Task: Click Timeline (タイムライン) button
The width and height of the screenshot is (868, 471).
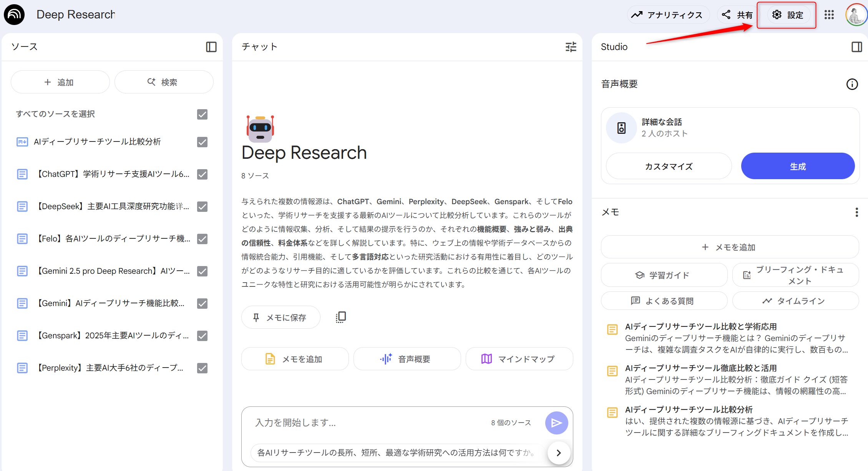Action: click(795, 301)
